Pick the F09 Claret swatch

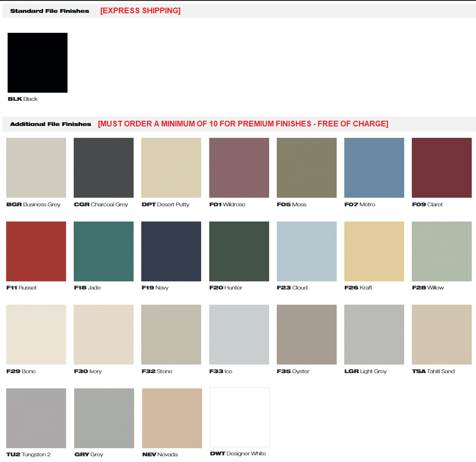(442, 168)
